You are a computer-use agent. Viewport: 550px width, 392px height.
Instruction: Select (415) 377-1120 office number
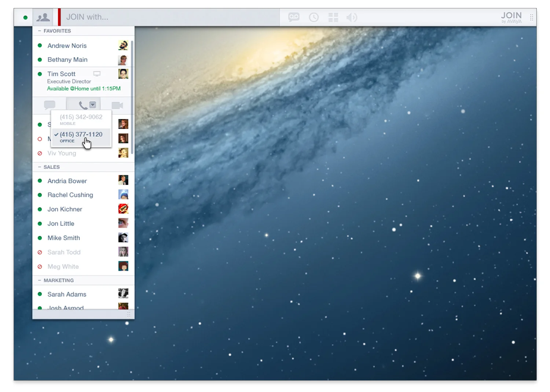(x=81, y=137)
